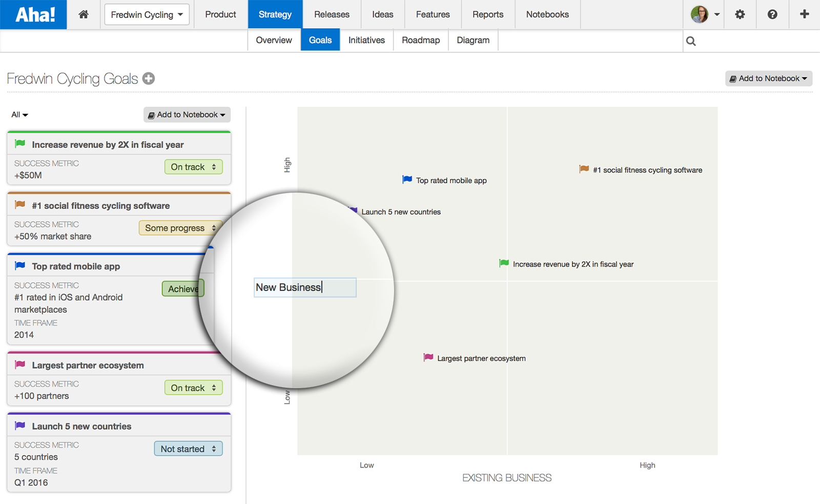This screenshot has height=504, width=820.
Task: Open the Increase revenue by 2X goal title
Action: tap(108, 145)
